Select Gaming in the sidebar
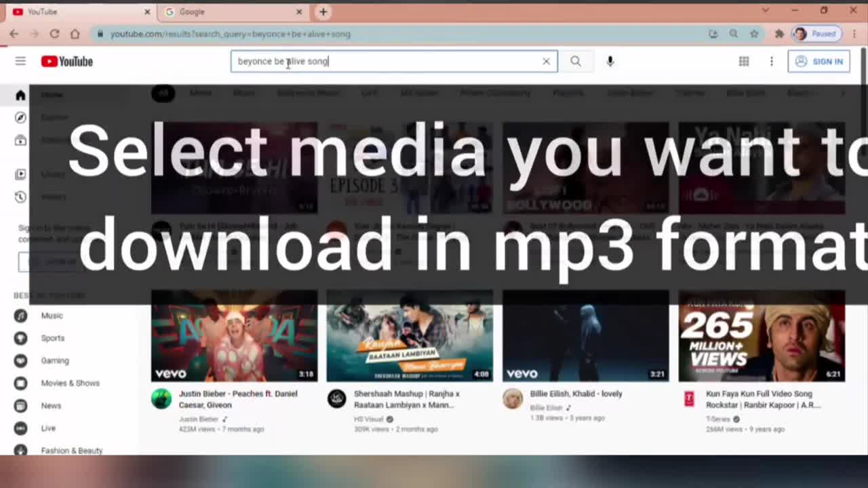868x488 pixels. (55, 361)
